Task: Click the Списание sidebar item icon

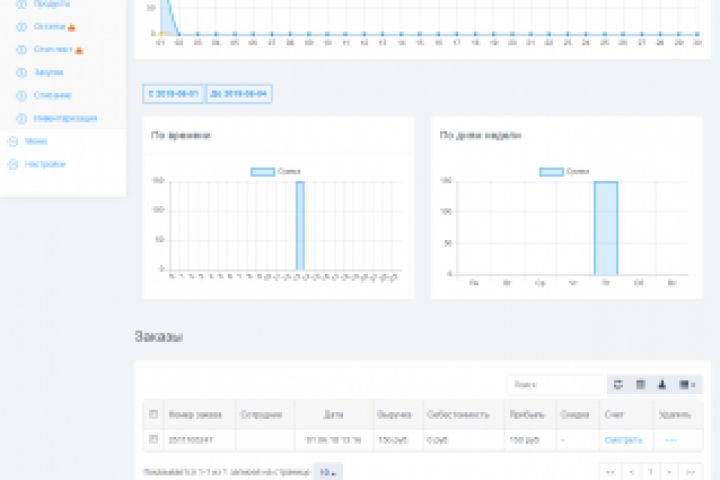Action: pos(22,96)
